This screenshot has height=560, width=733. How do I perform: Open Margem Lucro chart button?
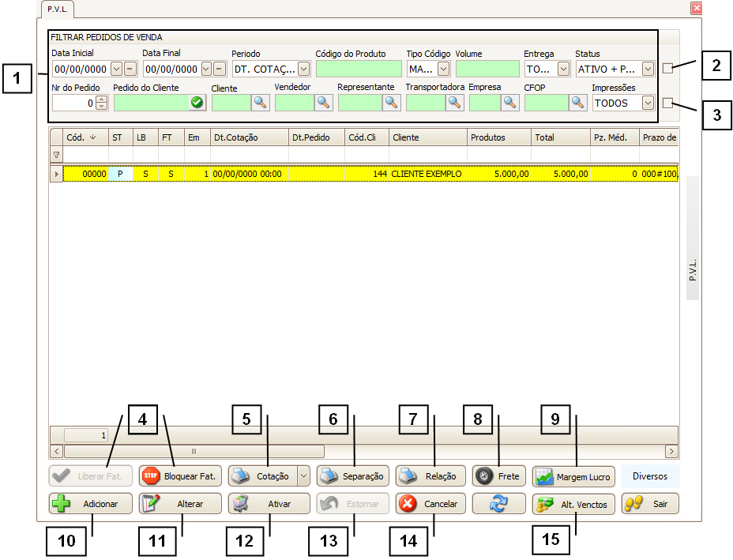tap(573, 476)
